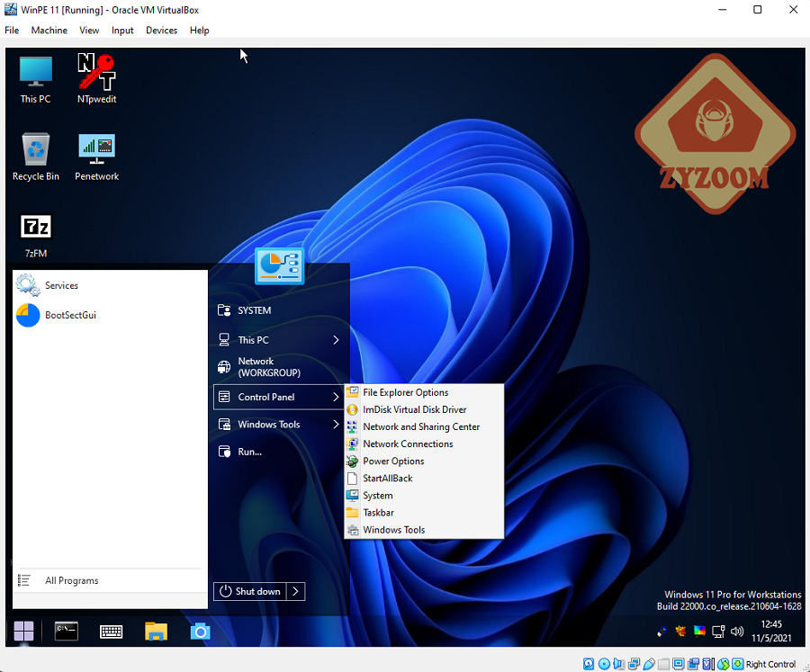Open Services from the Start menu list
810x672 pixels.
click(110, 285)
